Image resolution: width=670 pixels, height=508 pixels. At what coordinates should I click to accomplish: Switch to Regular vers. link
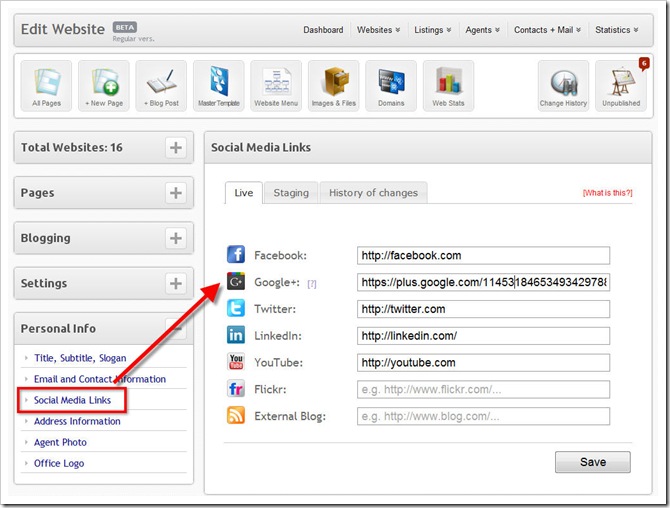(x=133, y=39)
